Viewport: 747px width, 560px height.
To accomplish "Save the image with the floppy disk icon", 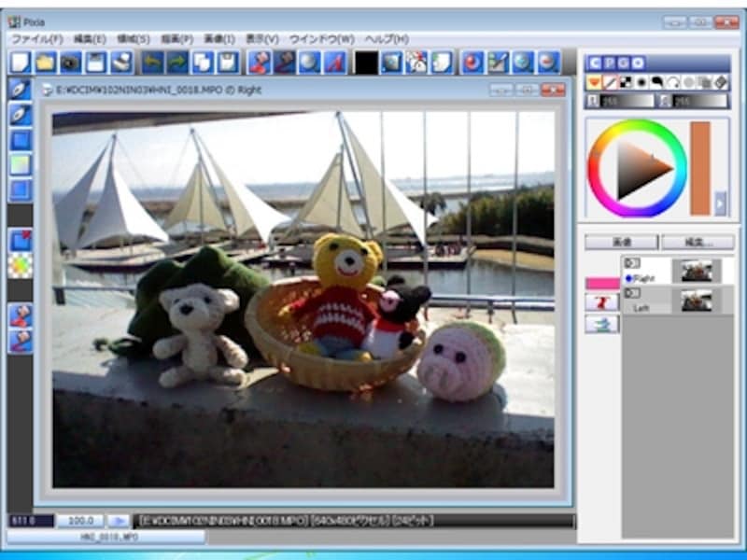I will tap(96, 63).
